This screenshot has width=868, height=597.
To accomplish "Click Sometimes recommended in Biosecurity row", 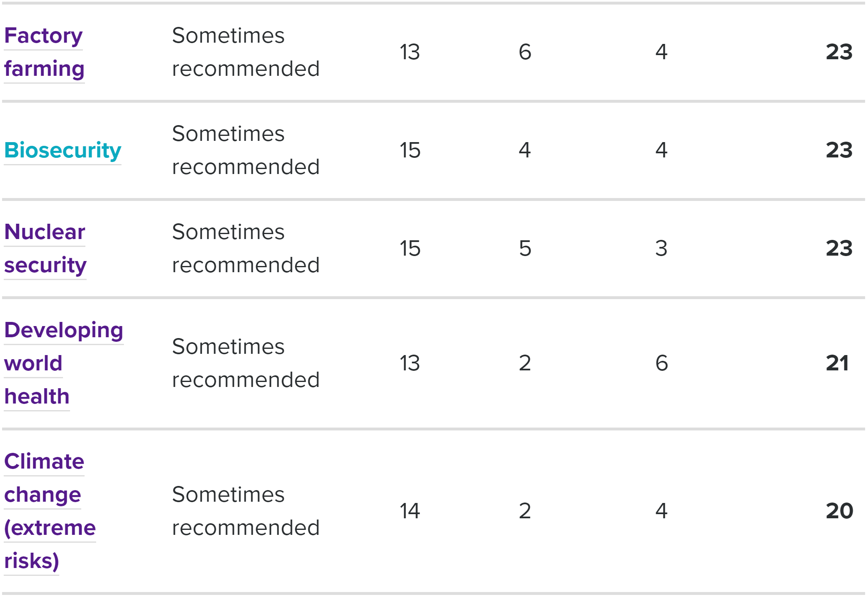I will (x=246, y=150).
